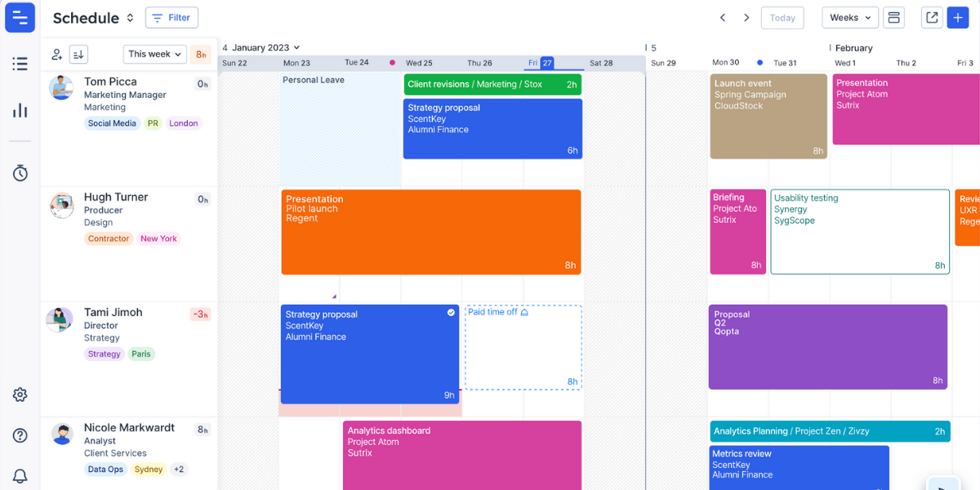Click the add person icon
The image size is (980, 490).
[57, 55]
